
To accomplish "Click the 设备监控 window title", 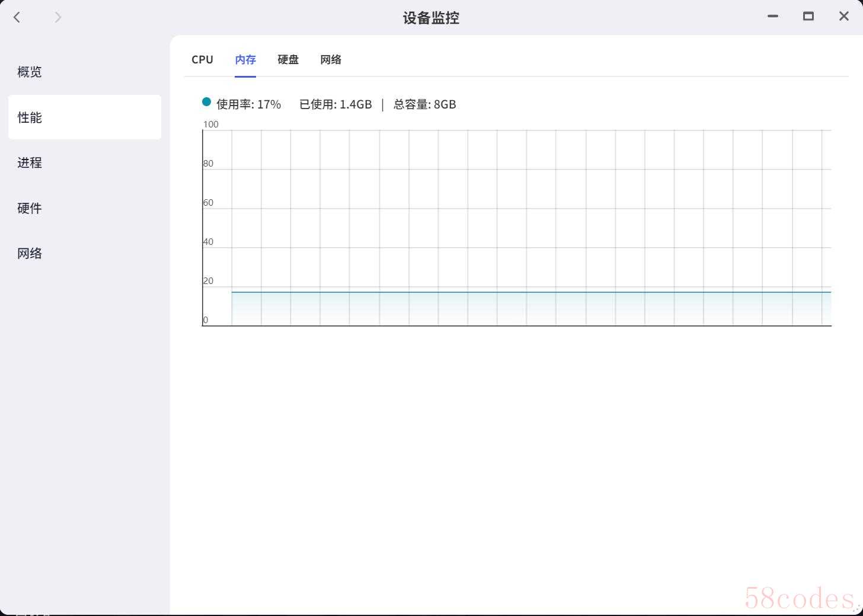I will click(431, 18).
